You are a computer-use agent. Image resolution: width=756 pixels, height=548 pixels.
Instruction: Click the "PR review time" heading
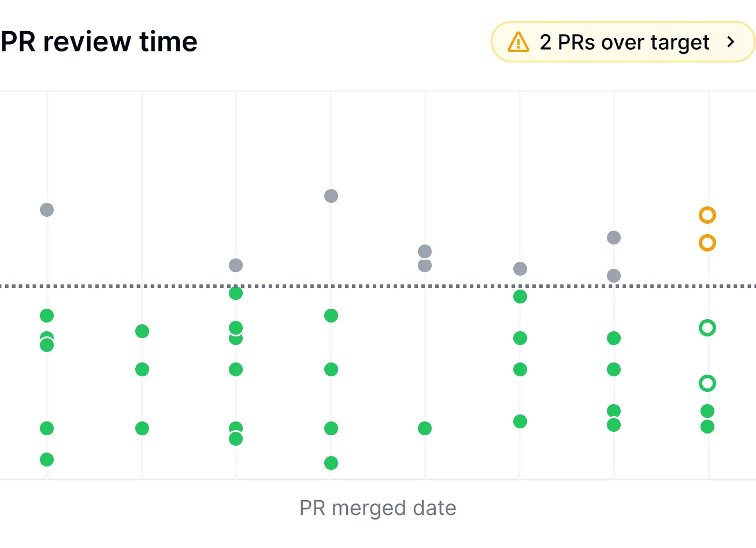tap(99, 42)
